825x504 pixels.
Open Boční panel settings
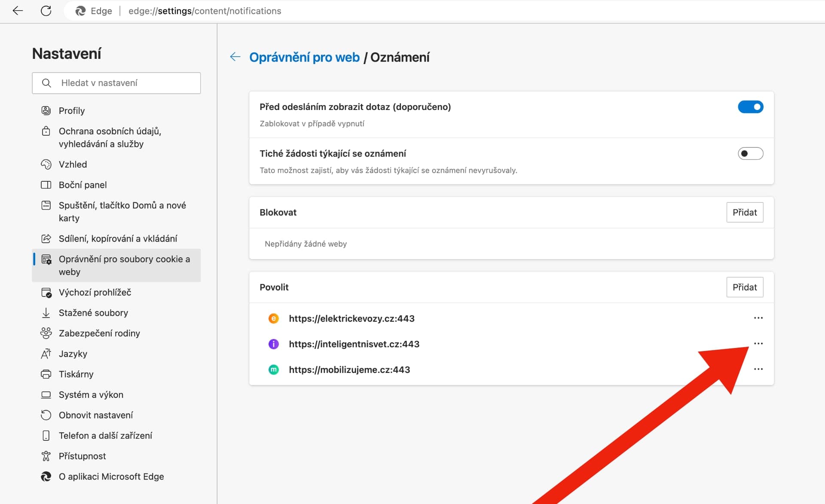83,185
